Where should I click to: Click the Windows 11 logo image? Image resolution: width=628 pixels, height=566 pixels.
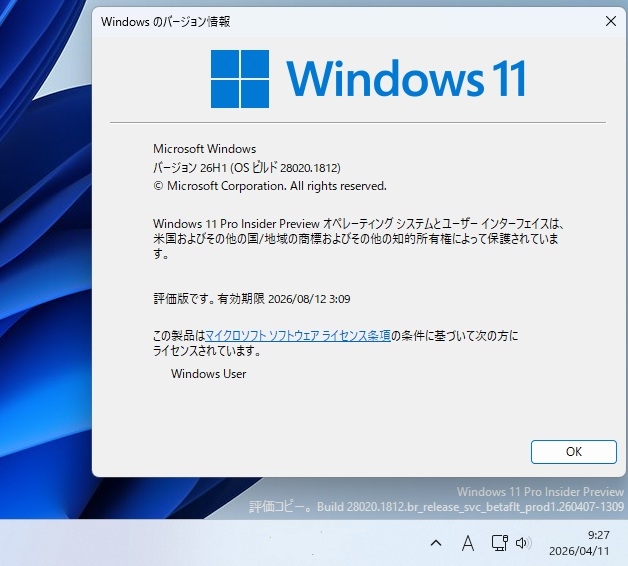(x=368, y=79)
